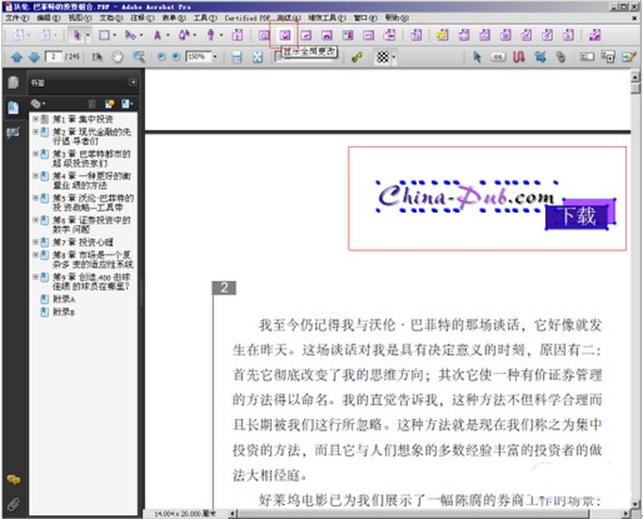
Task: Go to next page with blue down arrow
Action: click(x=34, y=57)
